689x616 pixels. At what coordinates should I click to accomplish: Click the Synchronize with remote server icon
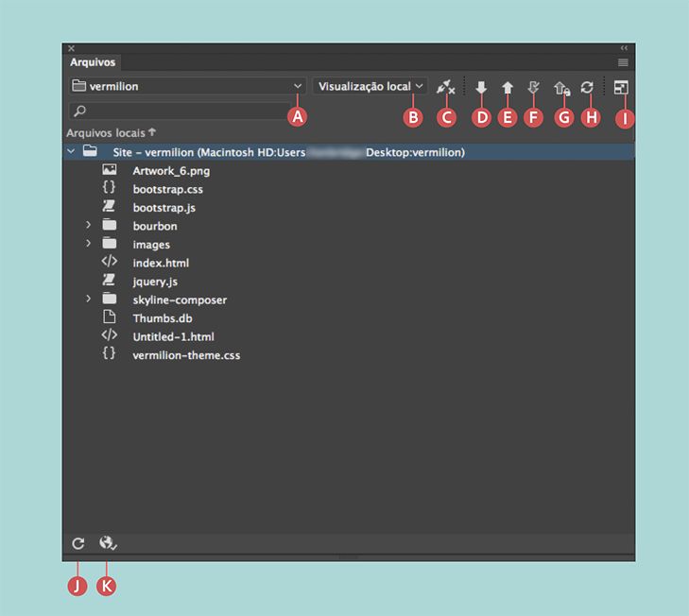(587, 87)
